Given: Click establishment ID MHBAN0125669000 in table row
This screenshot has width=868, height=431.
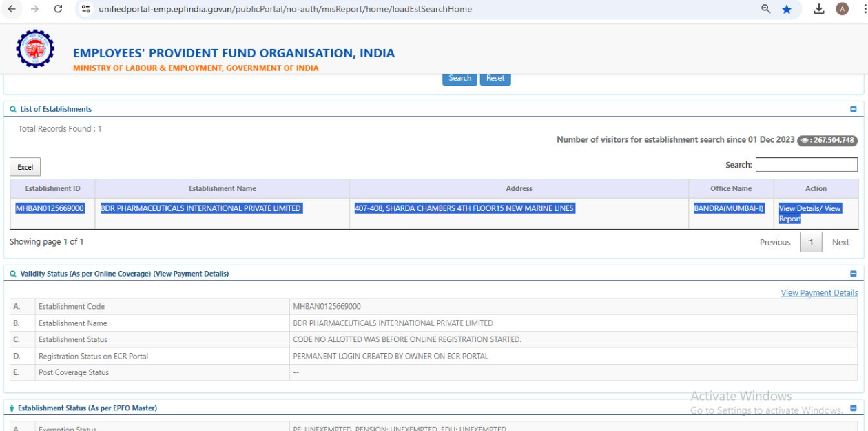Looking at the screenshot, I should [50, 208].
